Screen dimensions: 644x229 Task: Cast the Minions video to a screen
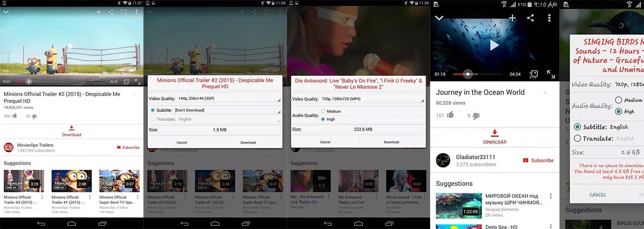pos(124,12)
